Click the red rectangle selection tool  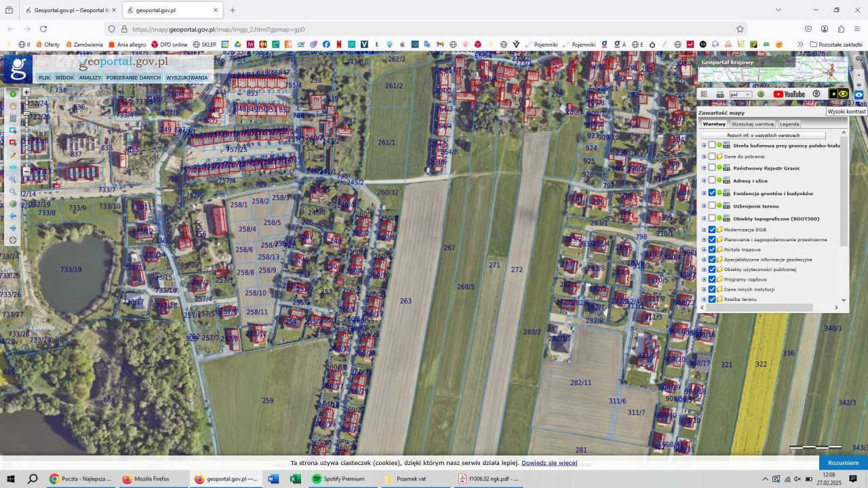(x=13, y=143)
